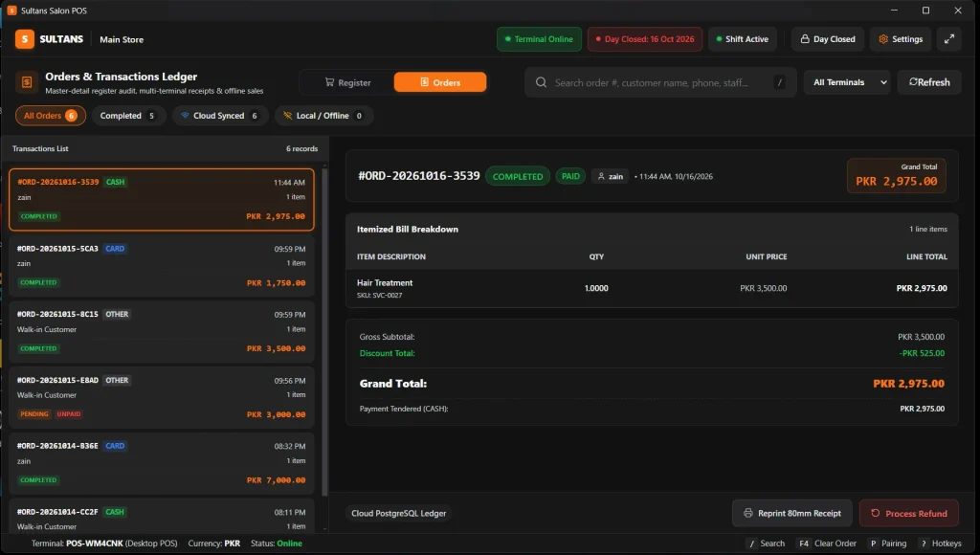Filter by Cloud Synced orders
Image resolution: width=980 pixels, height=555 pixels.
point(220,116)
